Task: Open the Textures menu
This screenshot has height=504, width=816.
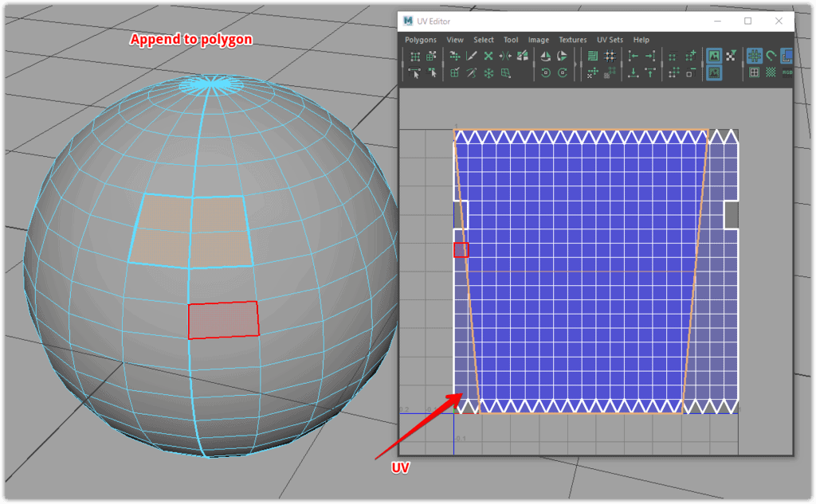Action: [x=572, y=40]
